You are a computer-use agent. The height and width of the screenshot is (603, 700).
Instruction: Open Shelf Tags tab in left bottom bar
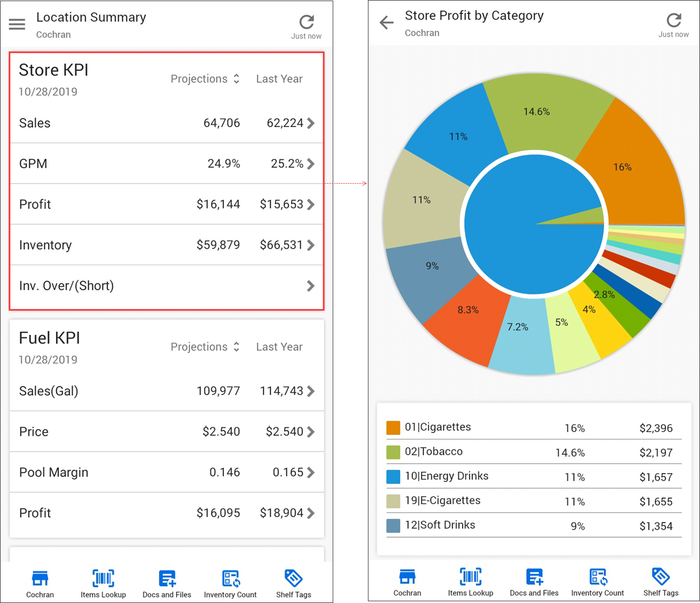(x=293, y=583)
